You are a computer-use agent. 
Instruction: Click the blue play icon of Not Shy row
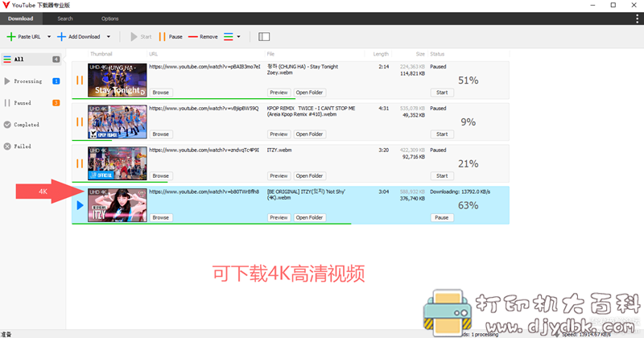(80, 205)
